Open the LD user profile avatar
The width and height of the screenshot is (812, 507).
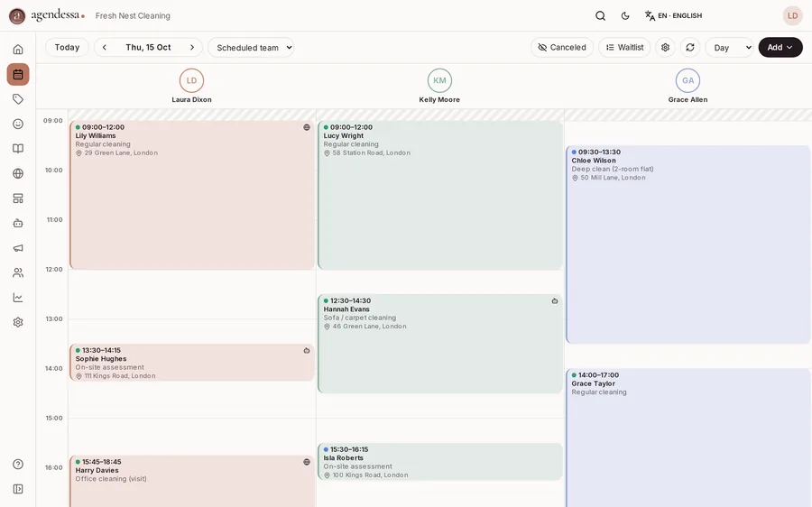[792, 15]
